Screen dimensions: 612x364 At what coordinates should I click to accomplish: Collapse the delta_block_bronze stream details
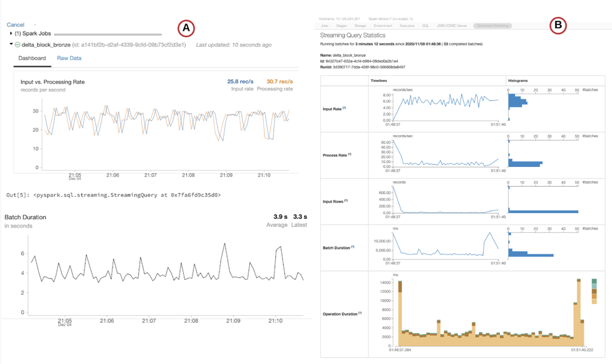(11, 44)
